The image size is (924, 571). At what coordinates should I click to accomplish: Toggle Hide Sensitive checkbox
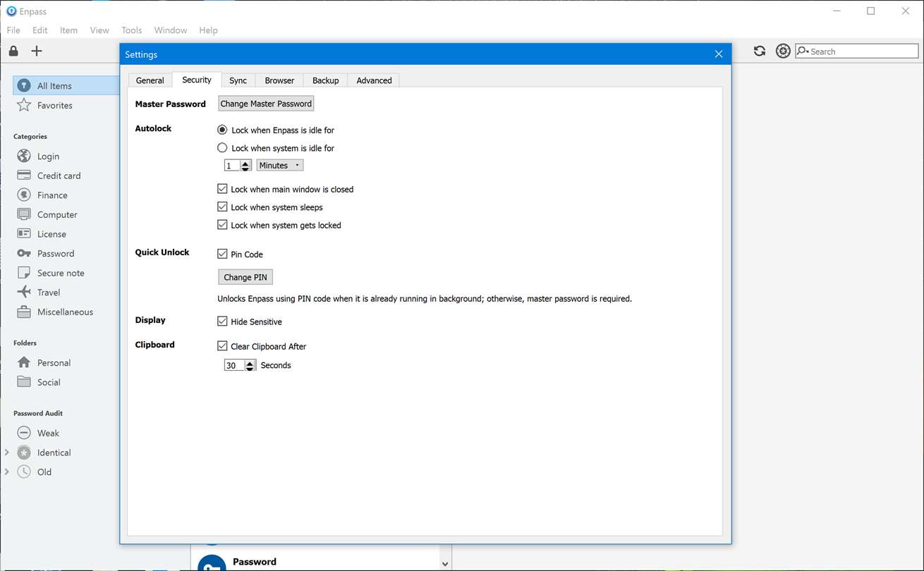point(222,321)
